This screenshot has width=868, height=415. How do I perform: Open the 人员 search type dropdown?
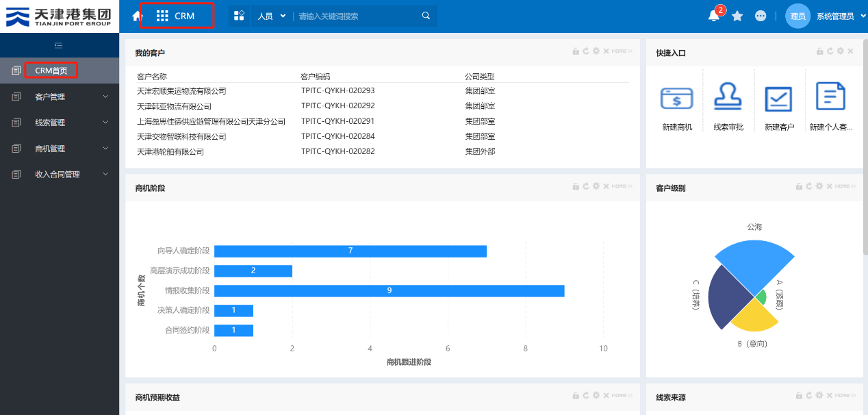(x=272, y=16)
